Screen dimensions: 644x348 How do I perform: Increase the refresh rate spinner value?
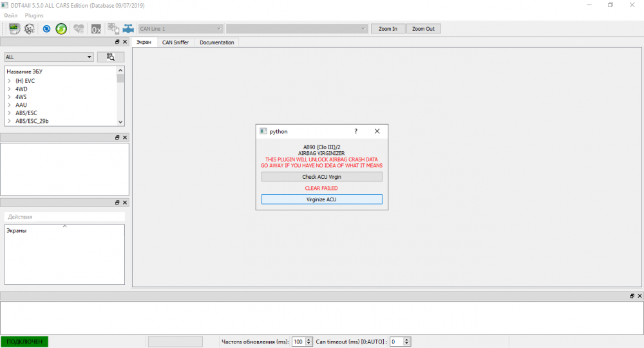pyautogui.click(x=309, y=340)
